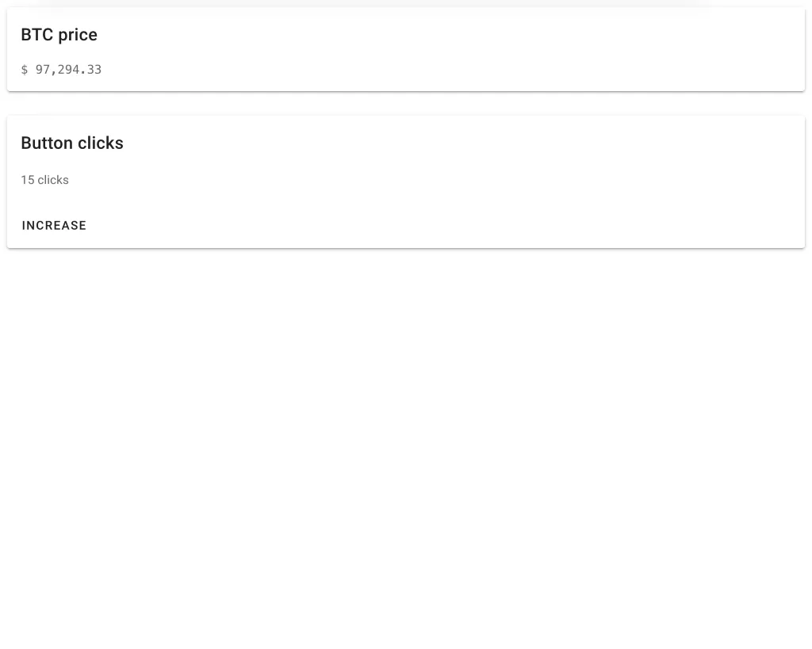Click the word "clicks" in the second heading

pos(101,143)
